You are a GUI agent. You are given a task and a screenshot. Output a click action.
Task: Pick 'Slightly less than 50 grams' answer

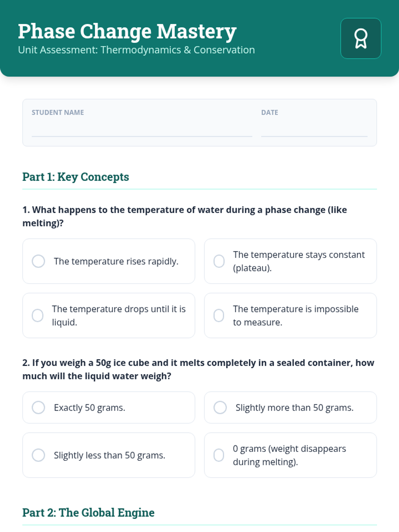pos(38,455)
